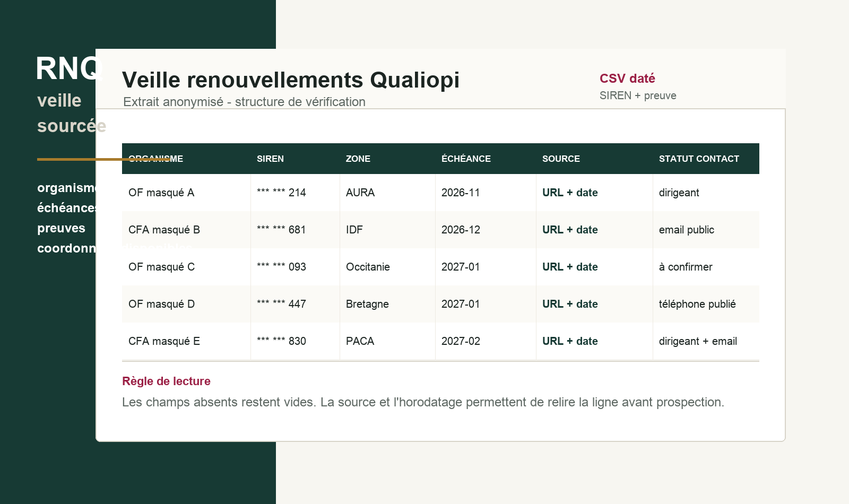Screen dimensions: 849x504
Task: Click the ÉCHÉANCE column header
Action: pyautogui.click(x=466, y=159)
